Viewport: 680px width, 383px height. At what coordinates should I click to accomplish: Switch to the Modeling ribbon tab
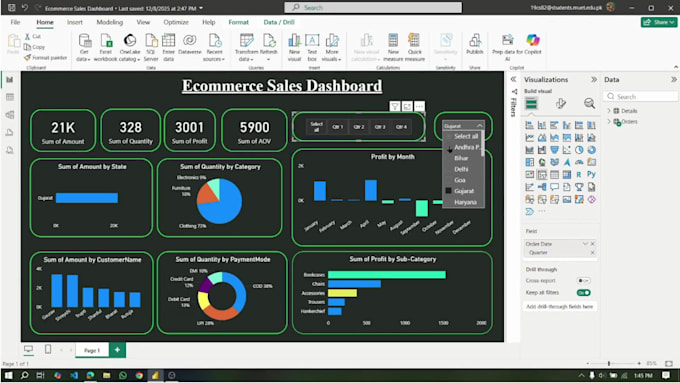click(110, 22)
